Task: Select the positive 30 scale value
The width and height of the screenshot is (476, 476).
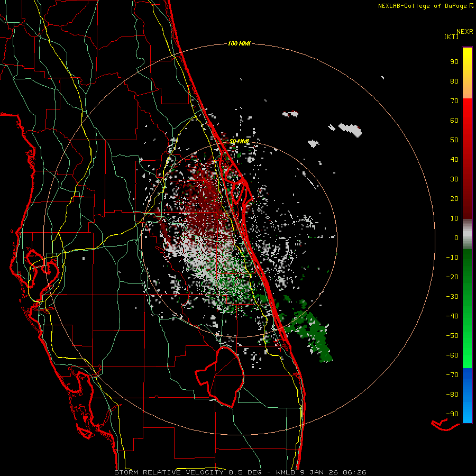Action: coord(454,179)
